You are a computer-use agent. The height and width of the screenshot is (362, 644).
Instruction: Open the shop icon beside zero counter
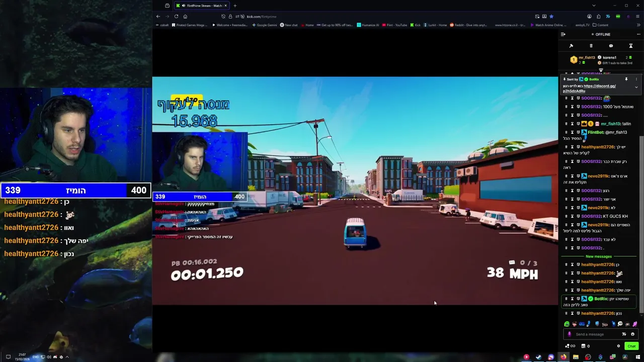(x=583, y=346)
